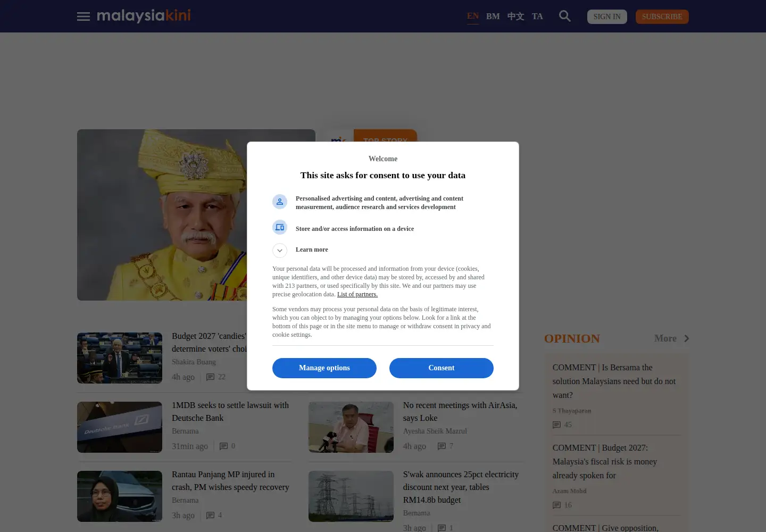Click the More chevron arrow beside Opinion
Screen dimensions: 766x532
(x=686, y=338)
